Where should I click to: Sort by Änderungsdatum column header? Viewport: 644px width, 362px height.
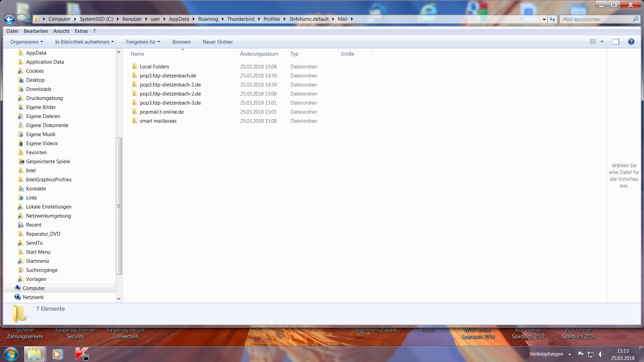[259, 54]
